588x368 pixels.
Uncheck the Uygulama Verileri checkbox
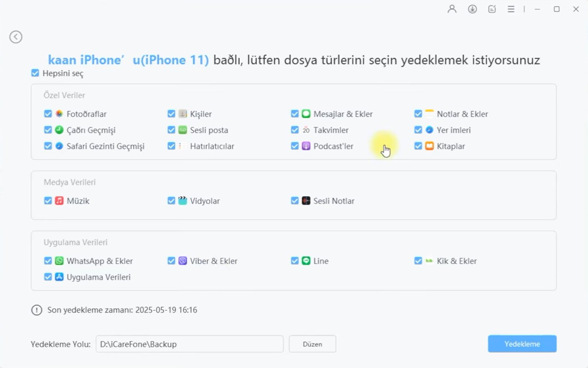coord(48,277)
